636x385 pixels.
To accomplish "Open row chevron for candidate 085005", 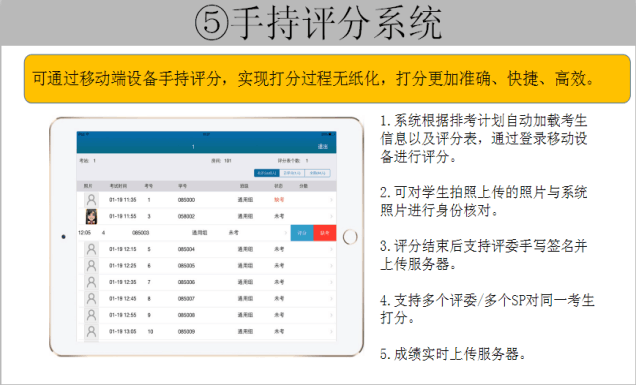I will point(331,266).
